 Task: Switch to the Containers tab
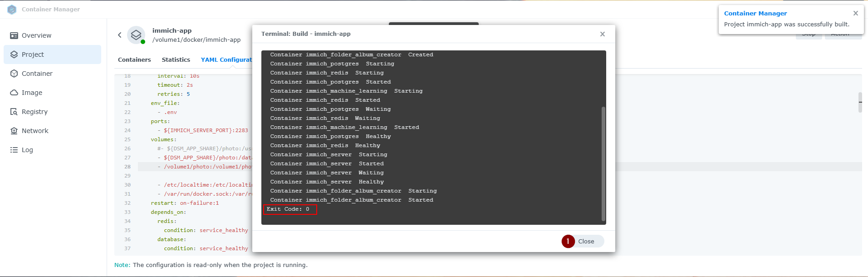[x=134, y=59]
